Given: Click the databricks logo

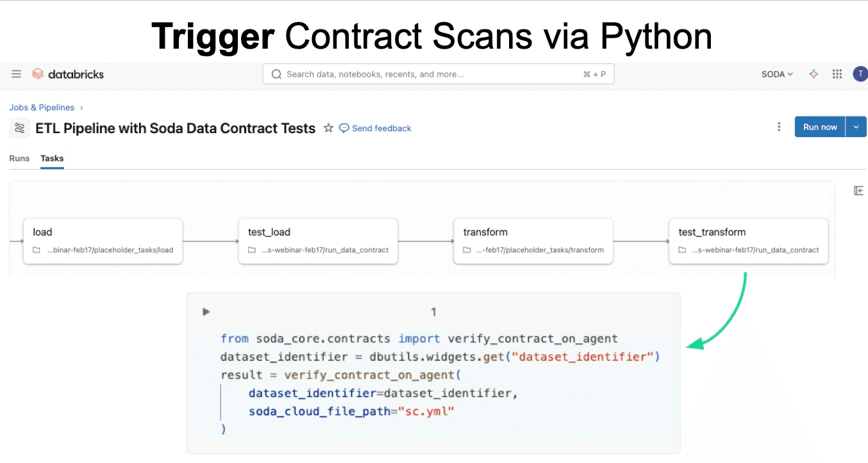Looking at the screenshot, I should point(67,74).
